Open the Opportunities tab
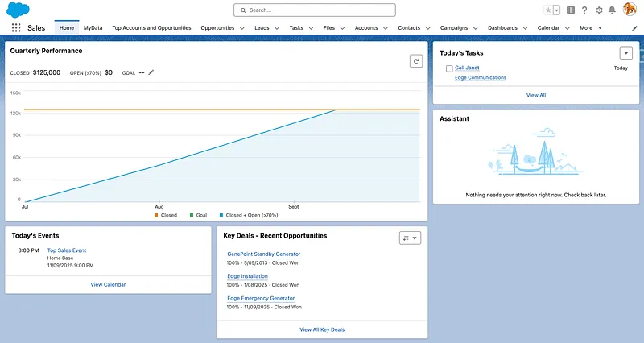This screenshot has height=343, width=644. point(217,28)
